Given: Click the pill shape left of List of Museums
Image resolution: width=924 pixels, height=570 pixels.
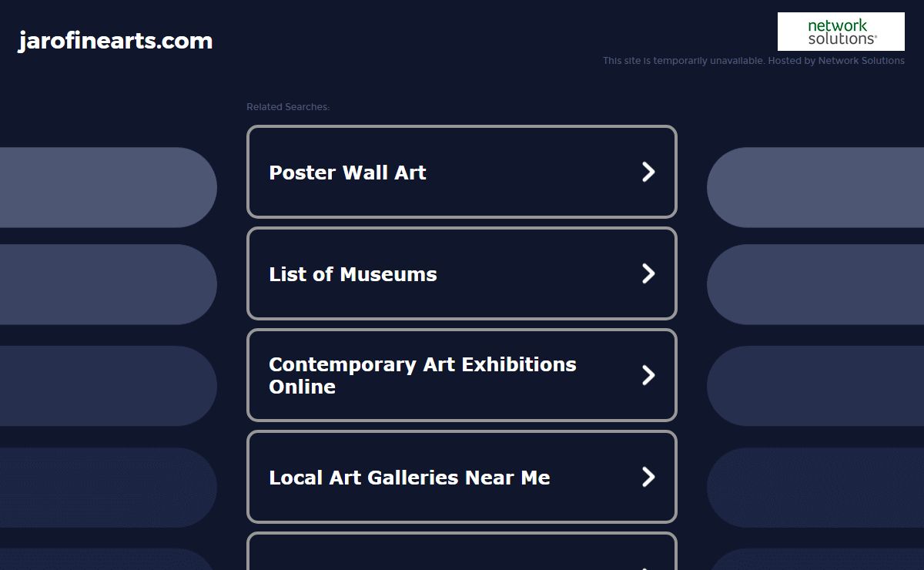Looking at the screenshot, I should [x=109, y=284].
